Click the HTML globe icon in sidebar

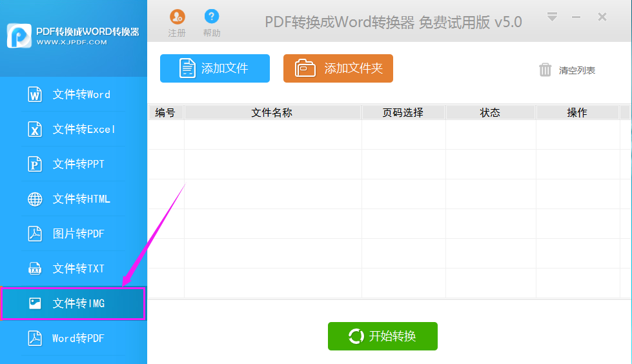(x=35, y=199)
